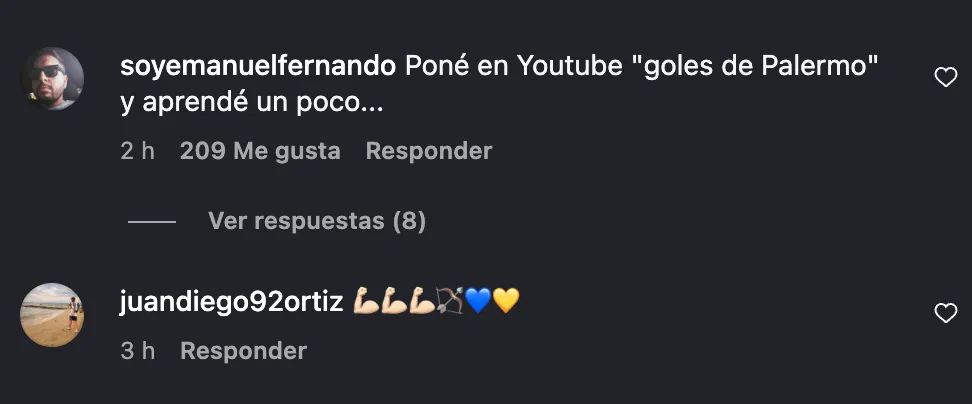This screenshot has height=404, width=972.
Task: Click the blue heart emoji
Action: (x=478, y=302)
